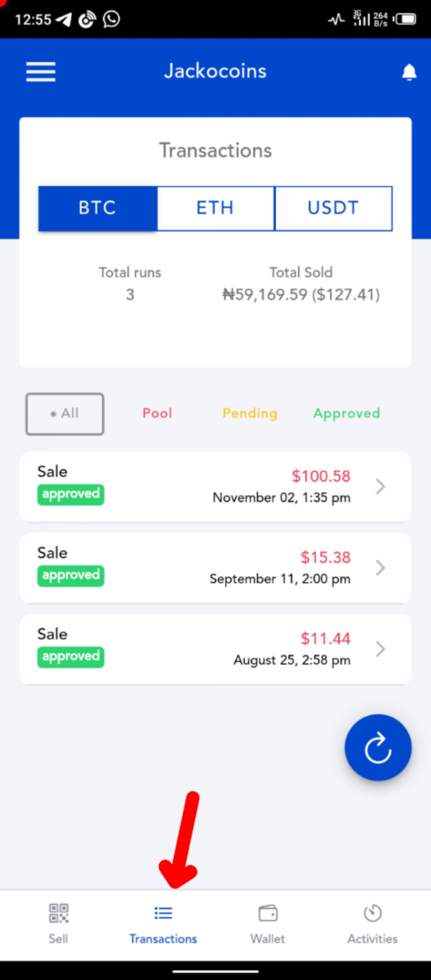Switch to the USDT currency toggle

[333, 208]
